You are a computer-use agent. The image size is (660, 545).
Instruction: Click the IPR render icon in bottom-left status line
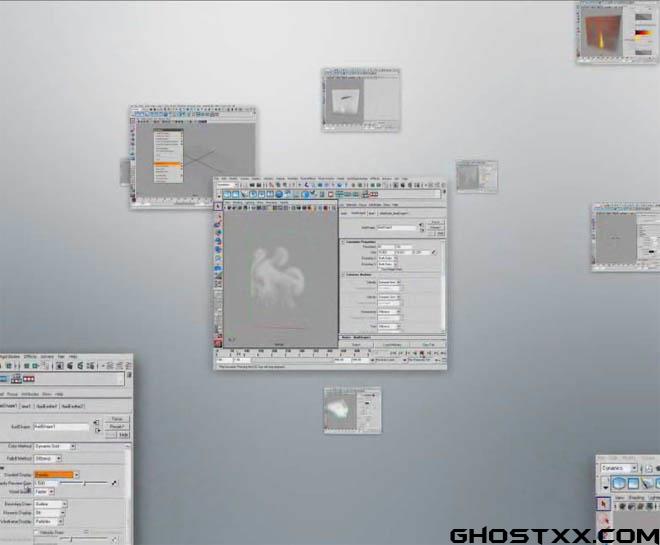click(80, 366)
